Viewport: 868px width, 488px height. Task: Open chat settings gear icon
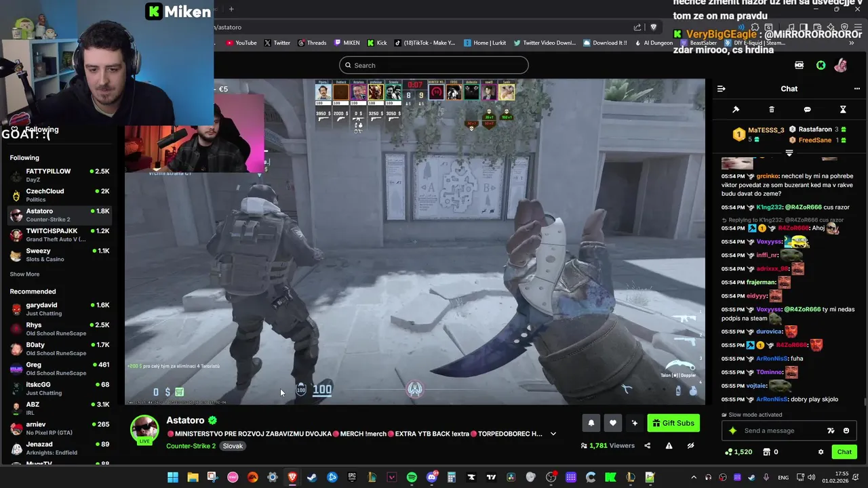point(821,451)
